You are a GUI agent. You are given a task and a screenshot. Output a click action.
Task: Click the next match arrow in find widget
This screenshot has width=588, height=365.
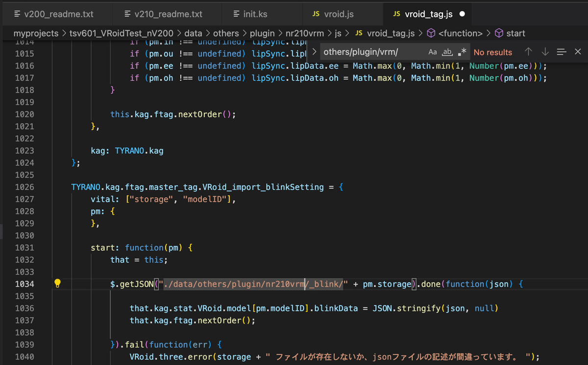coord(545,52)
